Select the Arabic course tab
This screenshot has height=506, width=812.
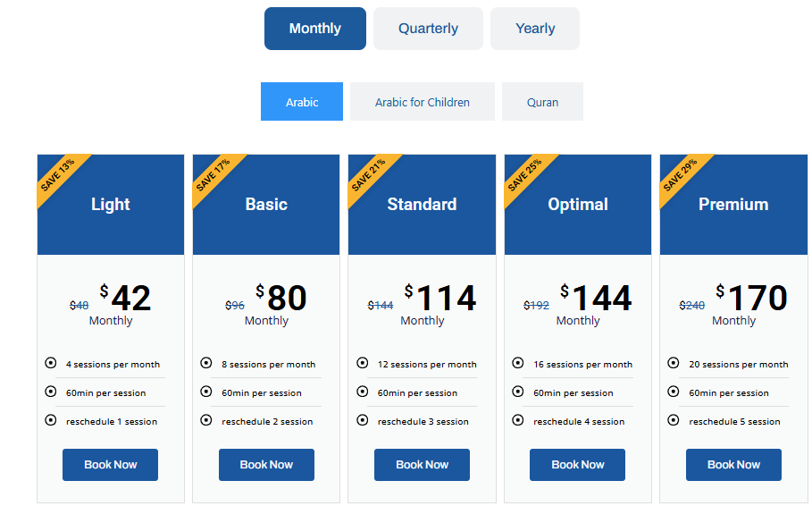click(x=301, y=102)
